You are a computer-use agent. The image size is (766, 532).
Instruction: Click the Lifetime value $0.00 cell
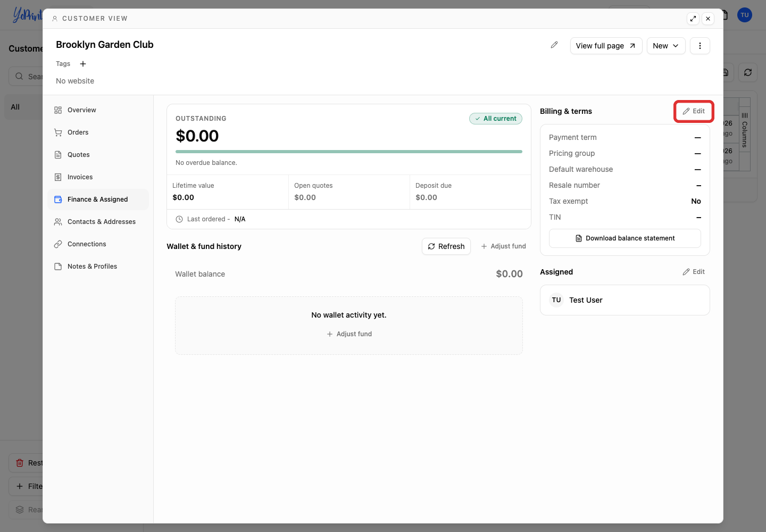(228, 192)
